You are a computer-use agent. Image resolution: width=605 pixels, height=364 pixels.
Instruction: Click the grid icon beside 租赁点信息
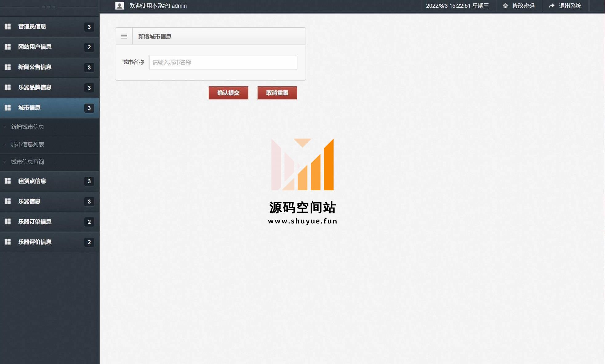[x=8, y=181]
